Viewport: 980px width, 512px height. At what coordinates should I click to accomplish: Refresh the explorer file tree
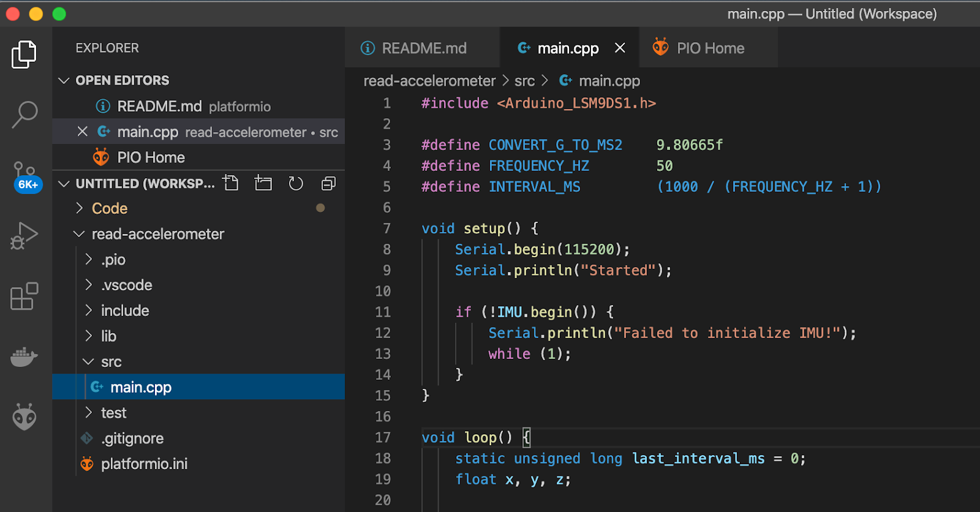296,183
